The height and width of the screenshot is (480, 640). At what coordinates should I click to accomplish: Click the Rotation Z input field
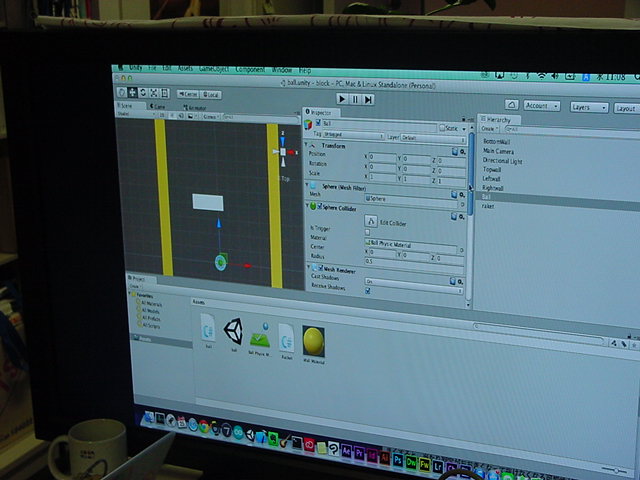pyautogui.click(x=451, y=170)
